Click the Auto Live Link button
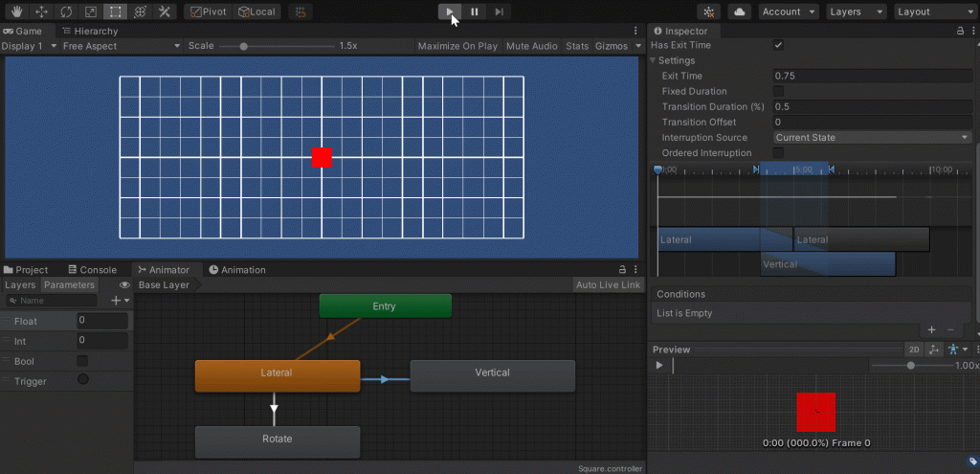The image size is (980, 474). tap(608, 284)
